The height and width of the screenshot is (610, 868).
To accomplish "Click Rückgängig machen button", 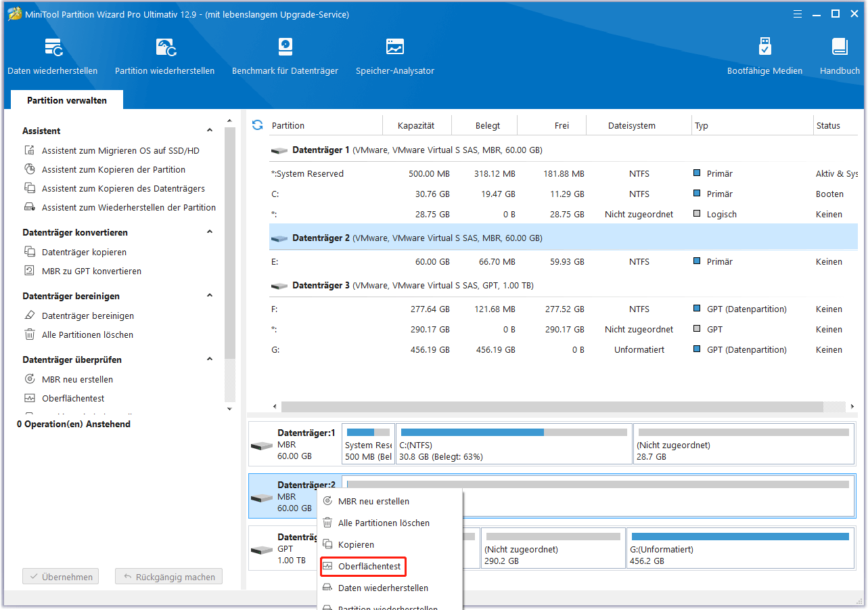I will tap(168, 578).
